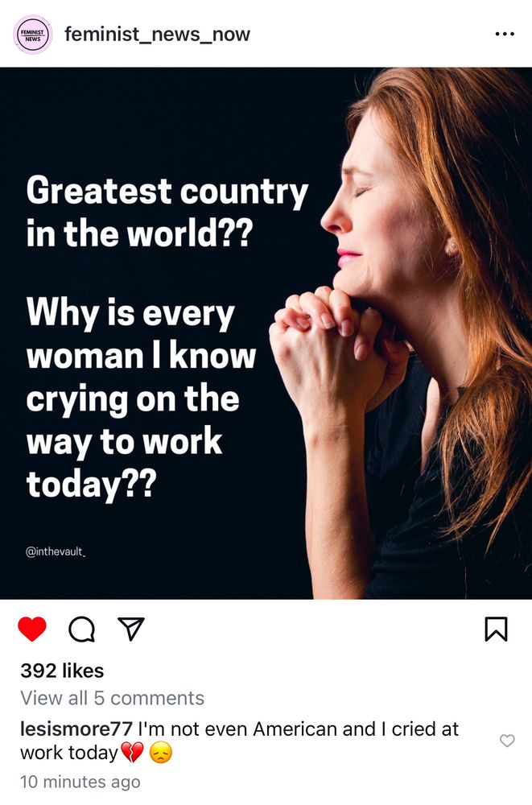Viewport: 532px width, 805px height.
Task: Unlike the post with the red heart
Action: [32, 629]
